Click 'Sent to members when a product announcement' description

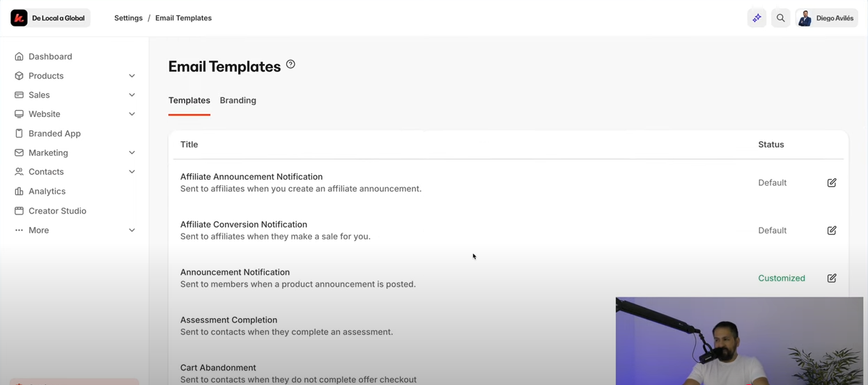point(298,284)
